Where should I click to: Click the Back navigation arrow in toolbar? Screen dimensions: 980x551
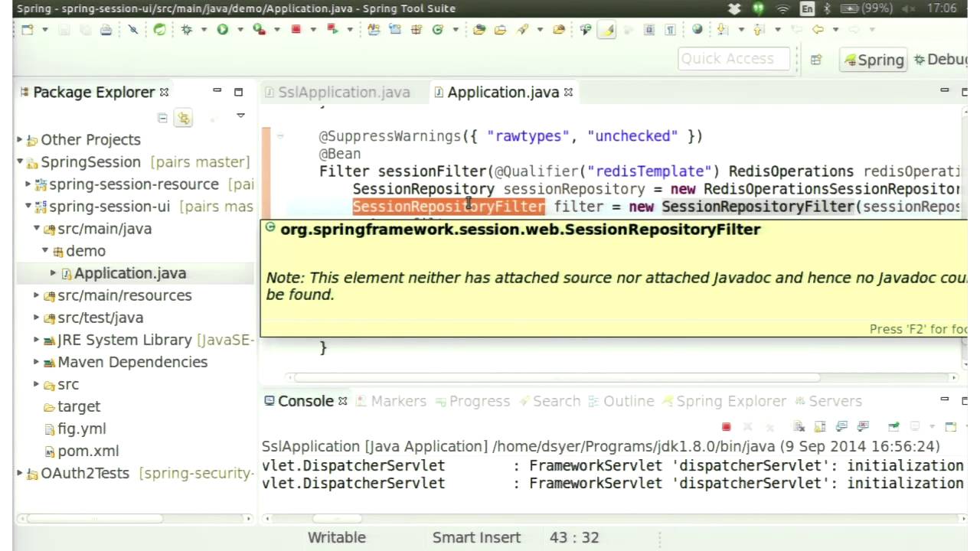(818, 29)
